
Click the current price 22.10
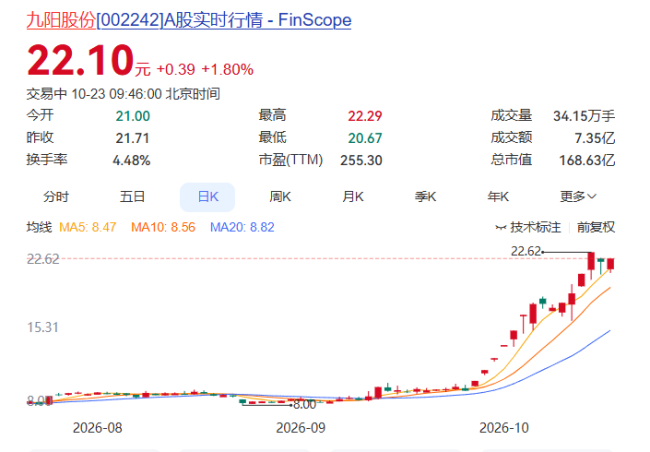coord(80,61)
